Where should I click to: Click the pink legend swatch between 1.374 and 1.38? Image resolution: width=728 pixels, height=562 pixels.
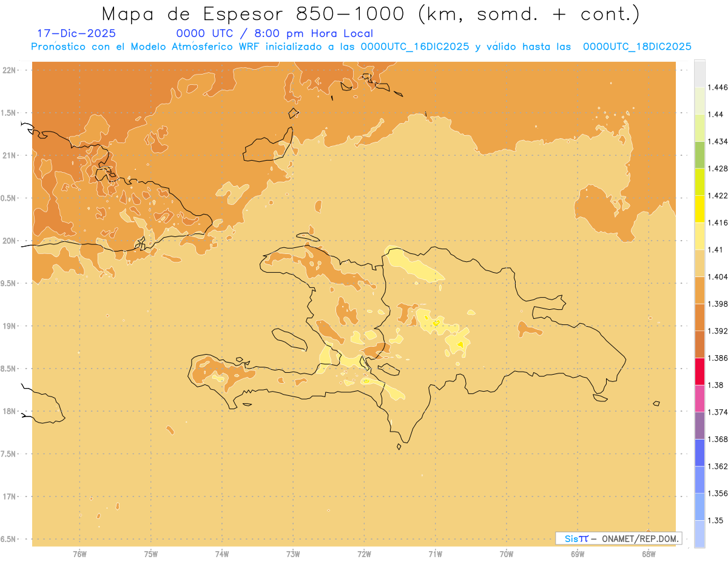point(699,398)
